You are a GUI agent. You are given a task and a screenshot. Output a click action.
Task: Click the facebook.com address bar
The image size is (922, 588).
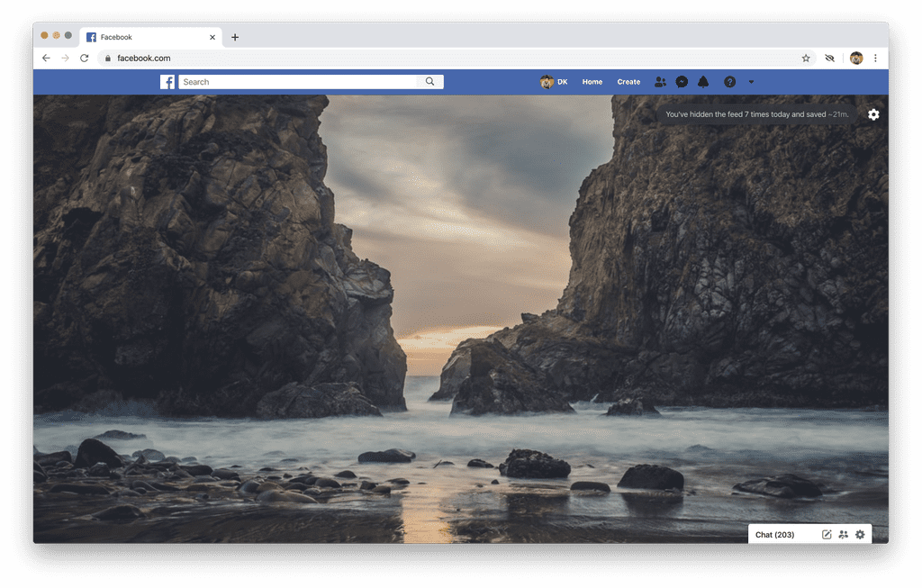tap(456, 59)
